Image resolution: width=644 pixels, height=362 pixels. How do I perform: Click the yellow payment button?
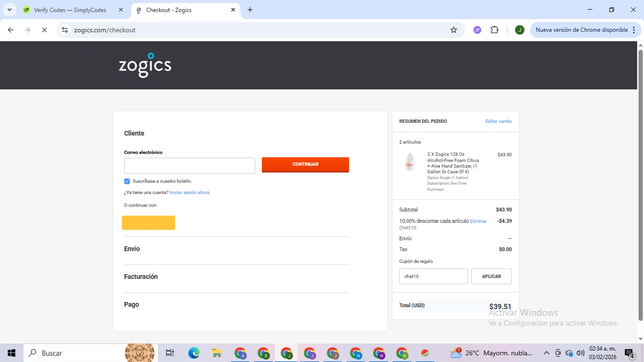[x=149, y=223]
